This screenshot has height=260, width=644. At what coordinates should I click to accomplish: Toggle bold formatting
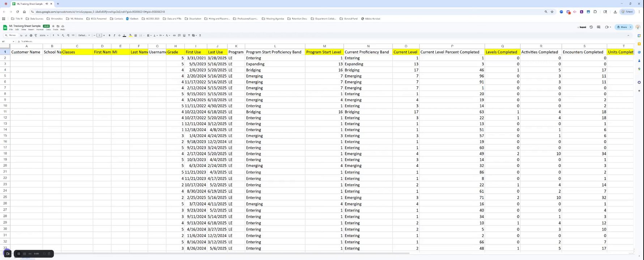coord(110,35)
